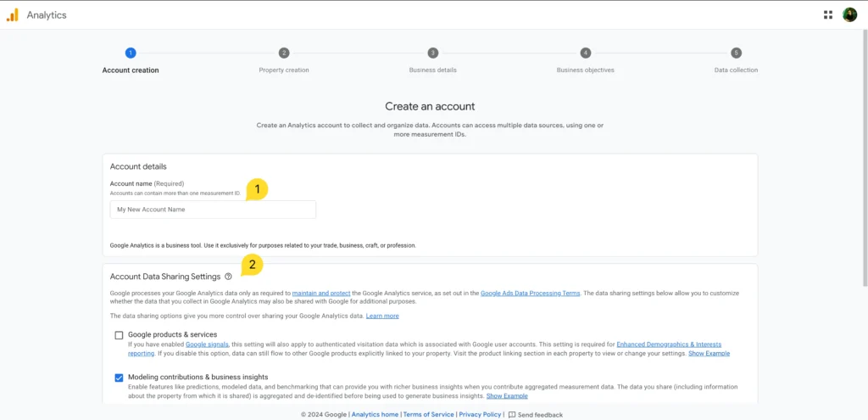The image size is (868, 420).
Task: Uncheck Modeling contributions & business insights
Action: tap(119, 378)
